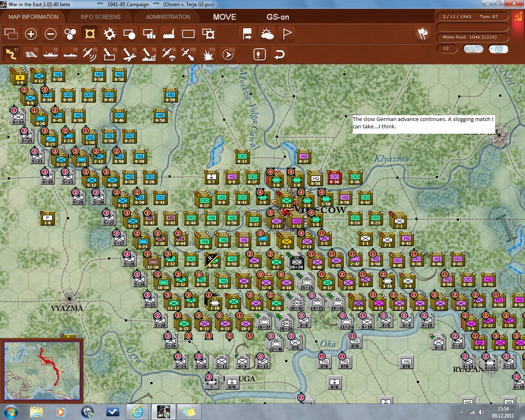Image resolution: width=525 pixels, height=420 pixels.
Task: Select Air recon mode (F5) icon
Action: pos(89,54)
